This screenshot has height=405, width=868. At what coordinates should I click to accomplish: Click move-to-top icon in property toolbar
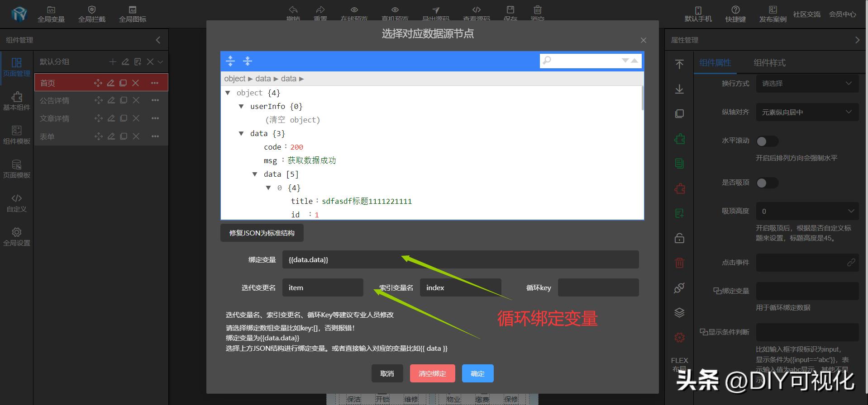[x=679, y=64]
